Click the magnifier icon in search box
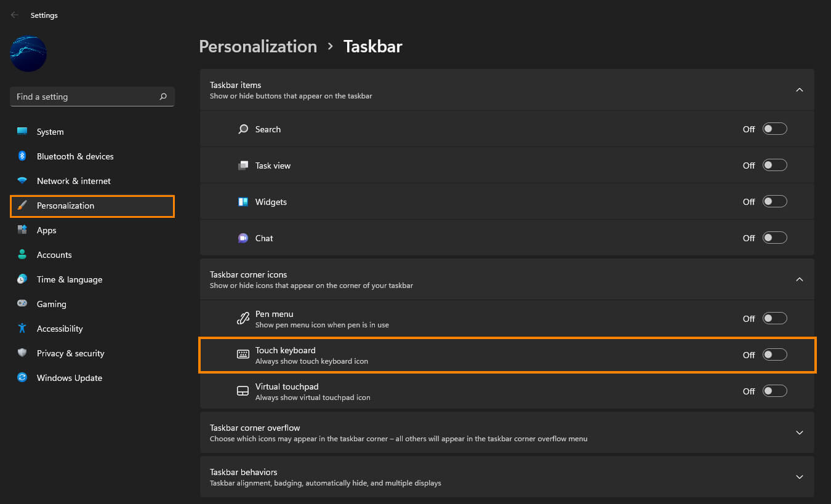The width and height of the screenshot is (831, 504). tap(163, 97)
